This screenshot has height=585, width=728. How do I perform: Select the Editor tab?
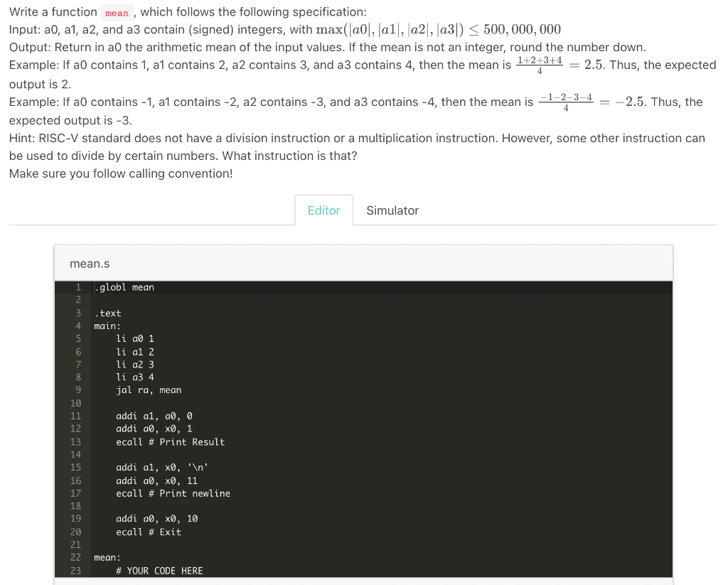323,210
